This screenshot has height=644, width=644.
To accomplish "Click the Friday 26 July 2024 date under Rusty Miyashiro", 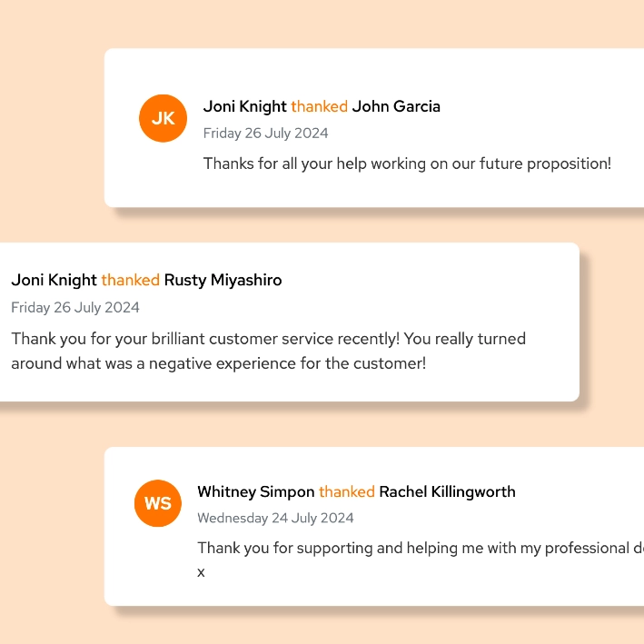I will pos(75,307).
